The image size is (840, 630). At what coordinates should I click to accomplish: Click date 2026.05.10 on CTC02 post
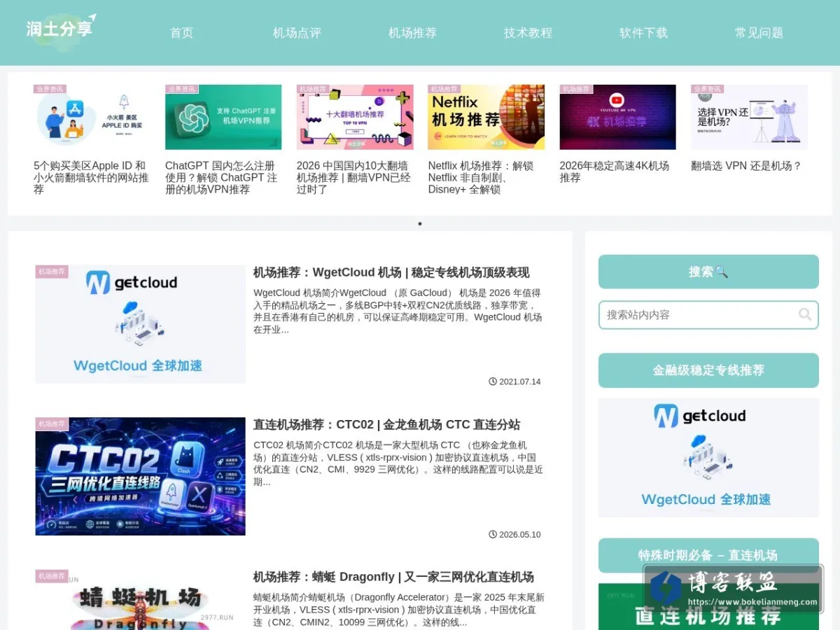pos(514,535)
